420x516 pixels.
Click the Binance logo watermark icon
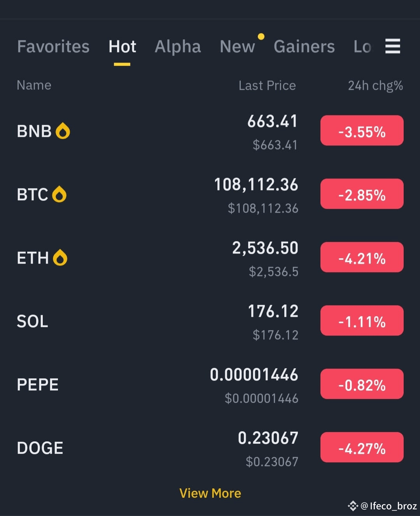[353, 506]
